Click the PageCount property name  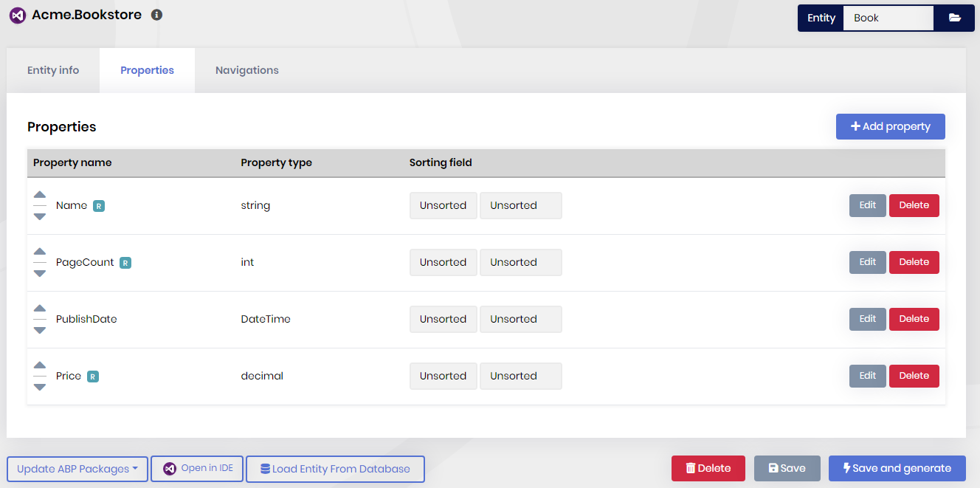pos(85,262)
